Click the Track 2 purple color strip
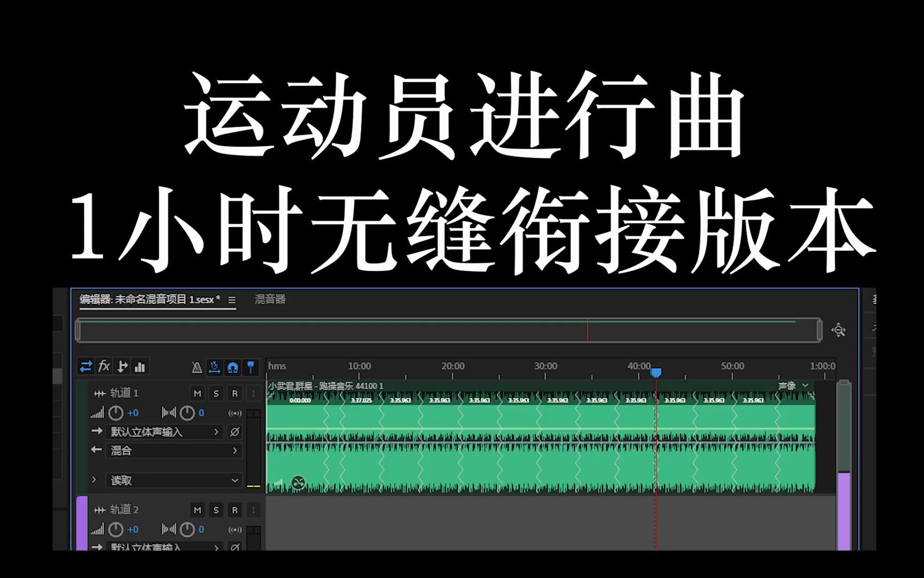 pyautogui.click(x=82, y=523)
